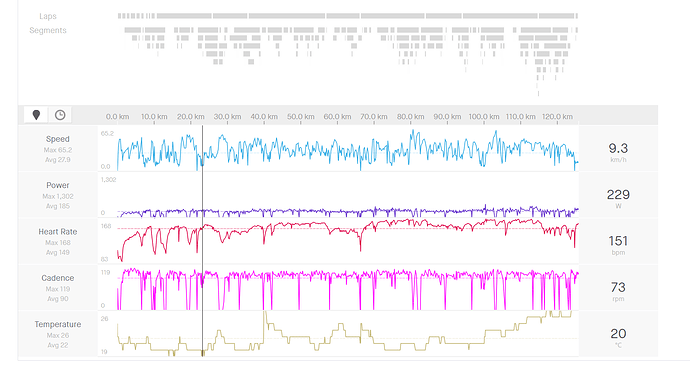690x373 pixels.
Task: Click the 20.0 km axis marker
Action: [191, 117]
